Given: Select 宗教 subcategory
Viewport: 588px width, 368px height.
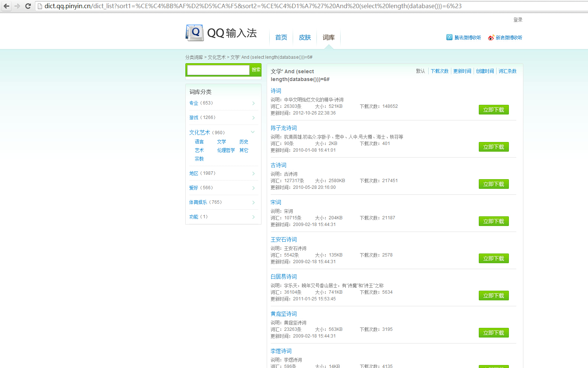Looking at the screenshot, I should tap(199, 159).
